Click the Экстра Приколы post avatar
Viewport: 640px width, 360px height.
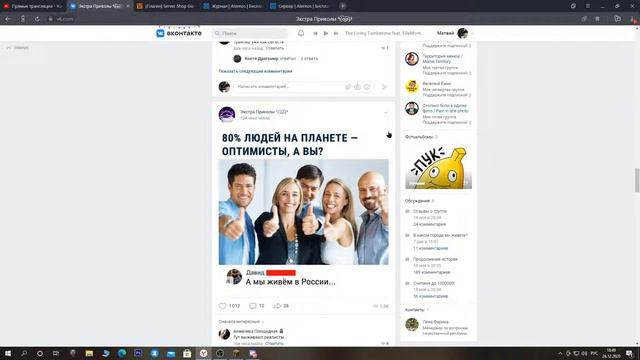point(227,114)
